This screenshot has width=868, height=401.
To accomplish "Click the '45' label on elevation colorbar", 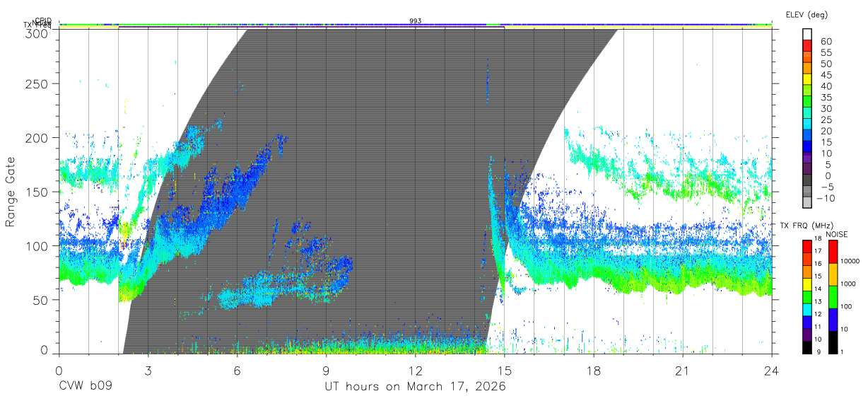I will [826, 75].
